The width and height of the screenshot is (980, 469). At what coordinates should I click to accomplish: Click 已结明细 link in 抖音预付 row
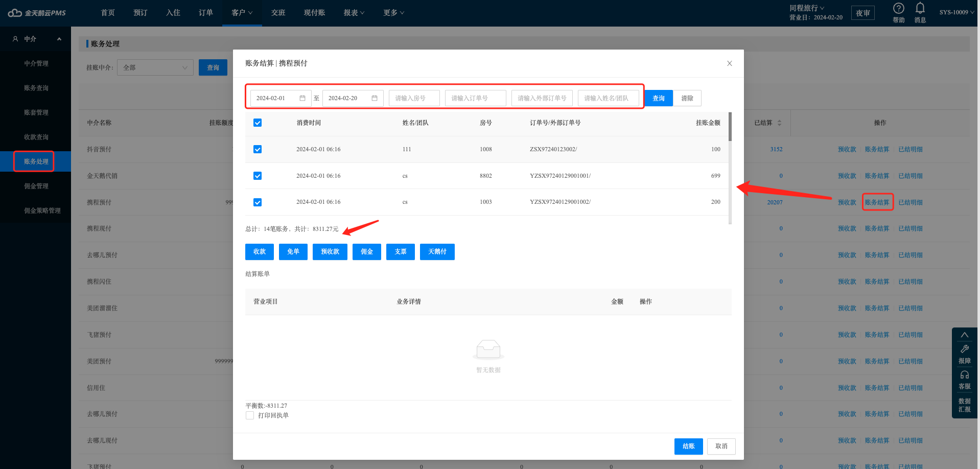pyautogui.click(x=911, y=149)
